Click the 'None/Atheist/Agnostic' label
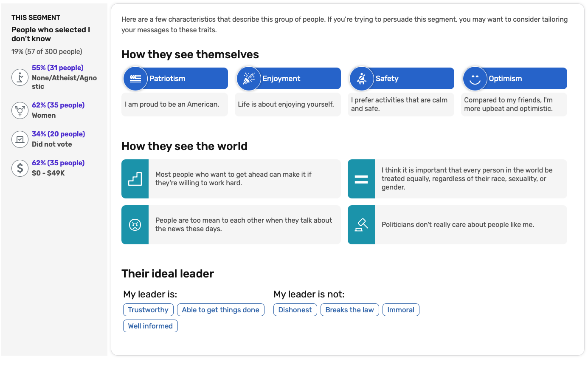The height and width of the screenshot is (365, 588). pyautogui.click(x=64, y=82)
